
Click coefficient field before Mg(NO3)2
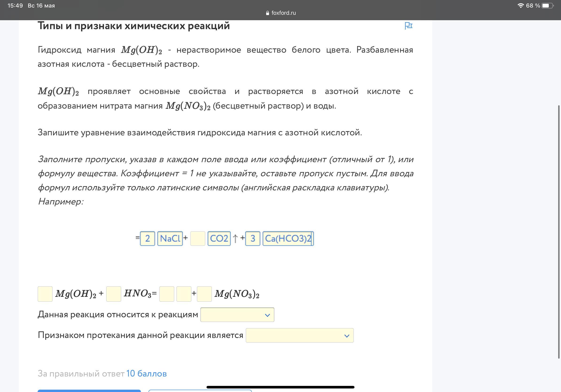pyautogui.click(x=204, y=294)
